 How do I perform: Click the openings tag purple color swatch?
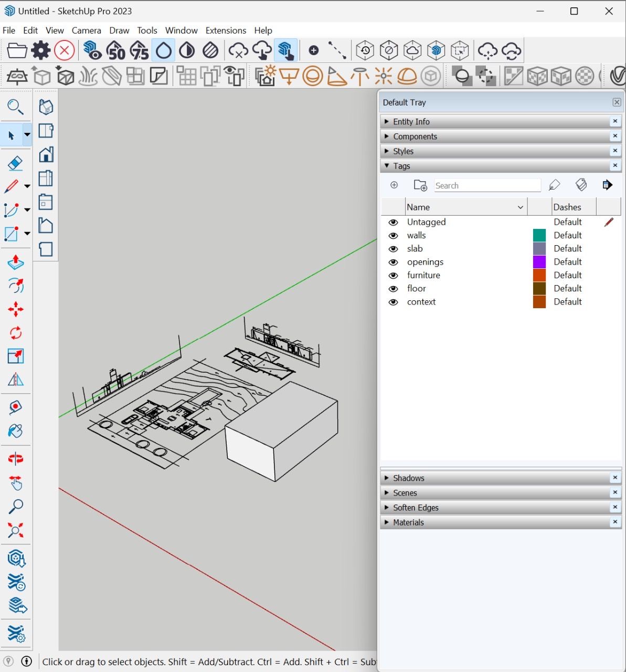click(x=539, y=262)
